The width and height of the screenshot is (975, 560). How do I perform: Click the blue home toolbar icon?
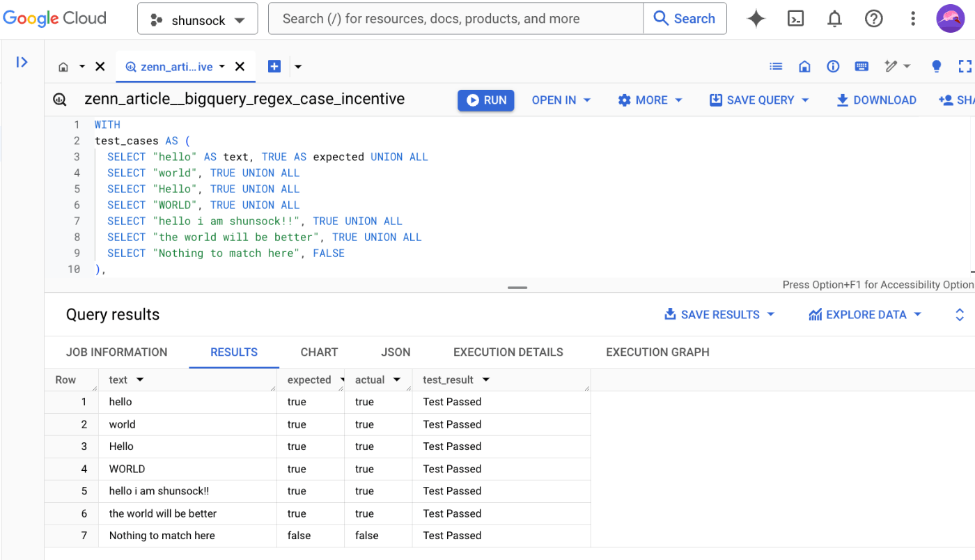(804, 66)
